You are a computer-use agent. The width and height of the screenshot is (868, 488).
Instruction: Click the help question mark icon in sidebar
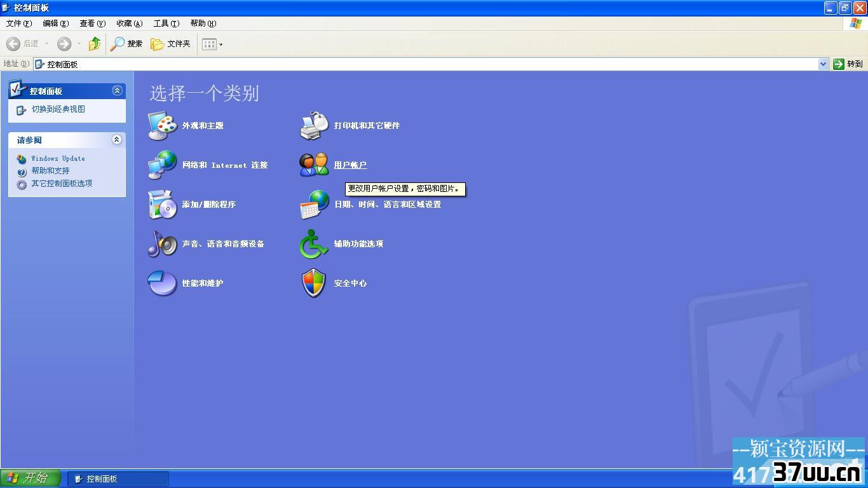22,172
